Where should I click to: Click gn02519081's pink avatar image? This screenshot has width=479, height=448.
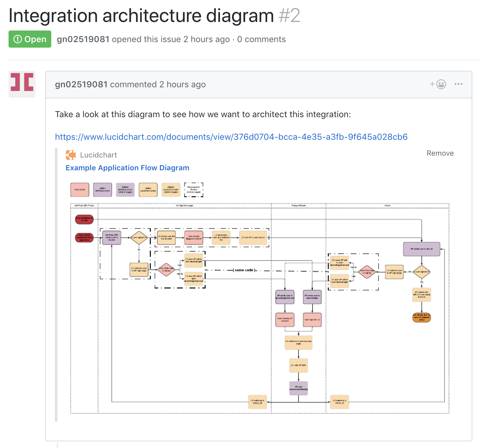coord(22,84)
